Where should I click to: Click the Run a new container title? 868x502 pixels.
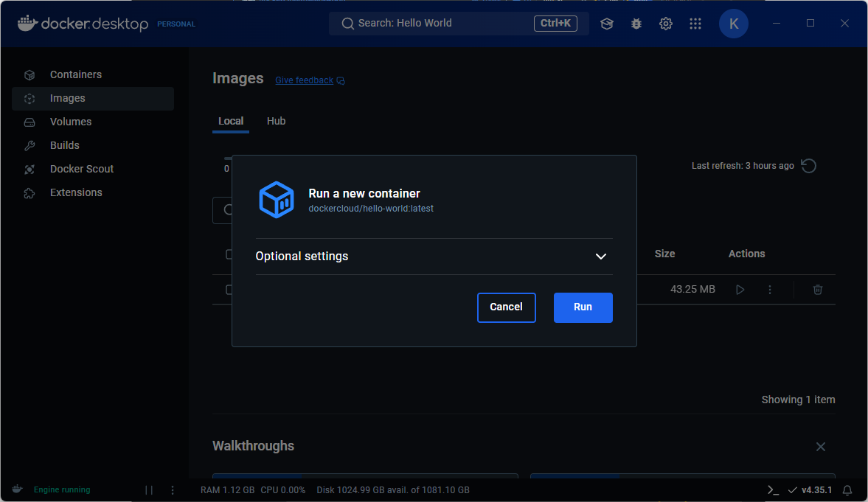364,194
